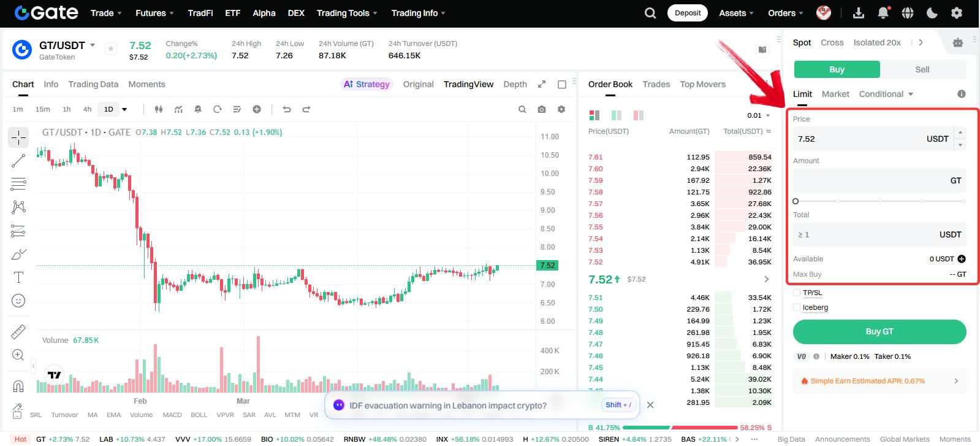Click the amount percentage slider handle
Screen dimensions: 980x446
click(x=796, y=201)
